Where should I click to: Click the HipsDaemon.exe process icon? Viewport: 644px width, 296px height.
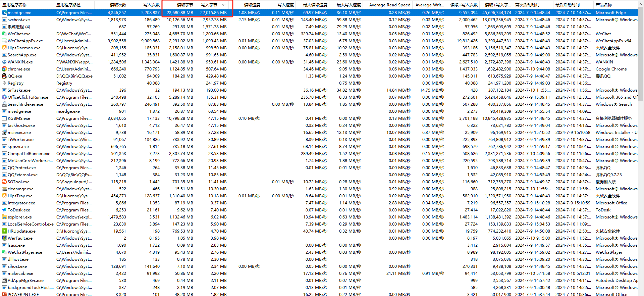click(x=4, y=48)
